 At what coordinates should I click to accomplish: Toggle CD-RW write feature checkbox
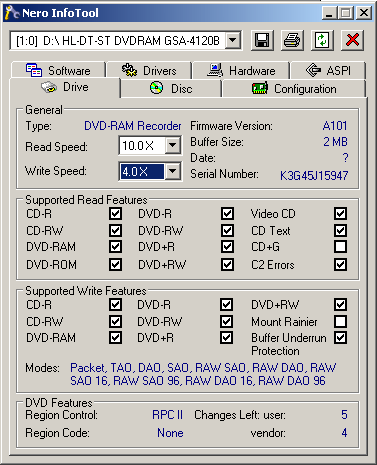click(115, 321)
